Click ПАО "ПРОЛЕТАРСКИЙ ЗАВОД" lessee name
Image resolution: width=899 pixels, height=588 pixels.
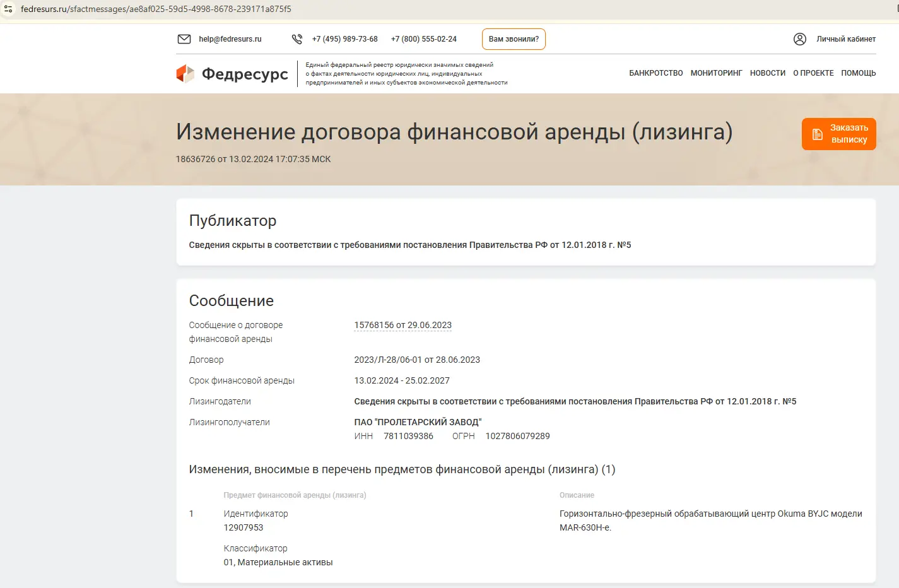coord(418,422)
